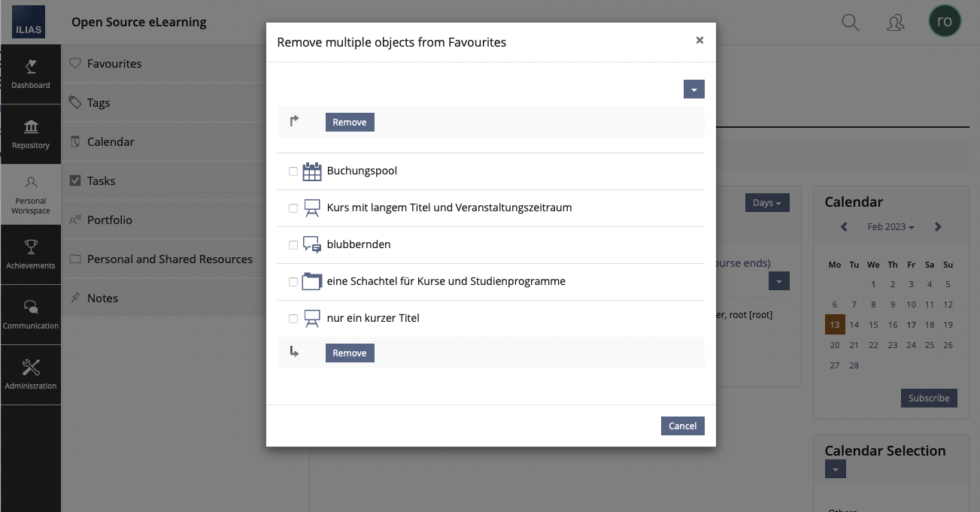This screenshot has width=980, height=512.
Task: Open the Days dropdown
Action: 766,203
